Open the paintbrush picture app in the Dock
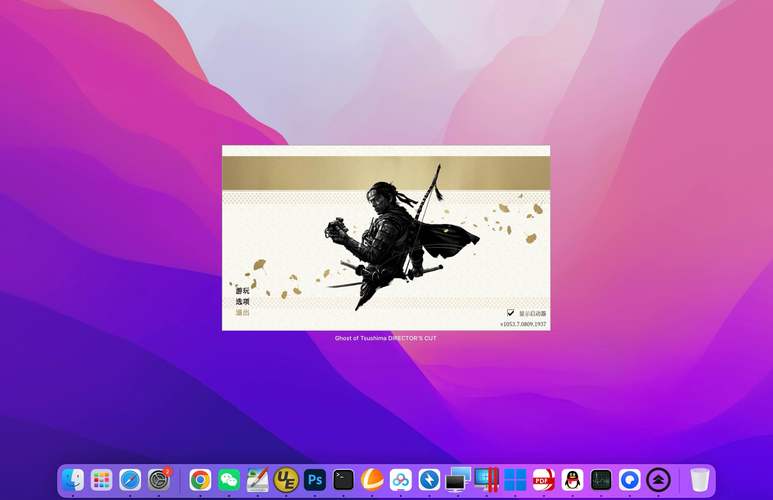The image size is (773, 500). 257,479
